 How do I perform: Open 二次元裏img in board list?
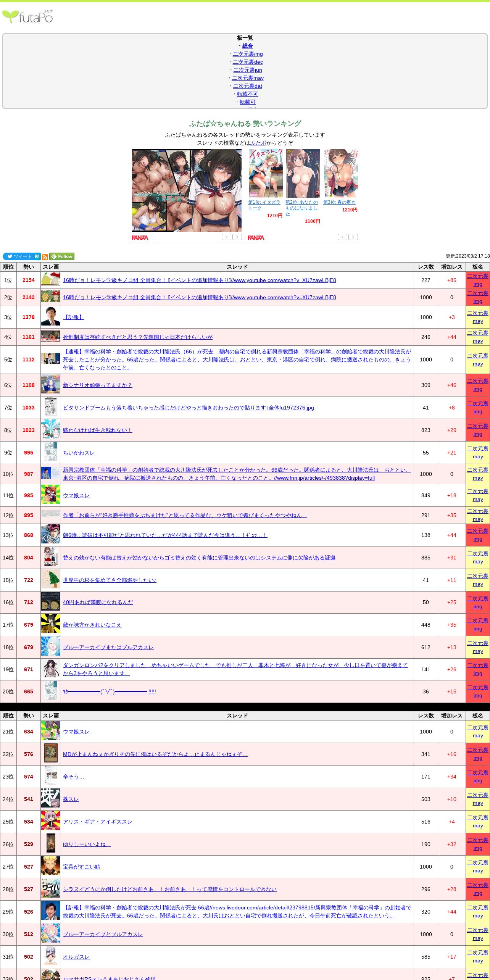point(248,54)
